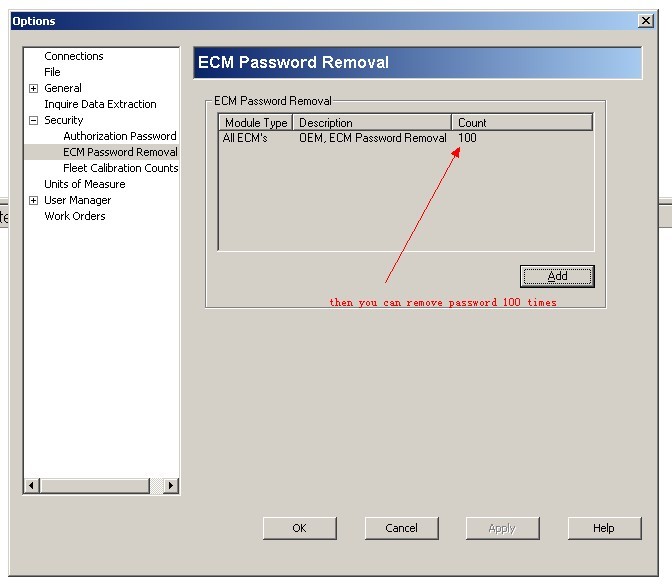This screenshot has width=672, height=586.
Task: Select File in the options tree
Action: pyautogui.click(x=52, y=72)
